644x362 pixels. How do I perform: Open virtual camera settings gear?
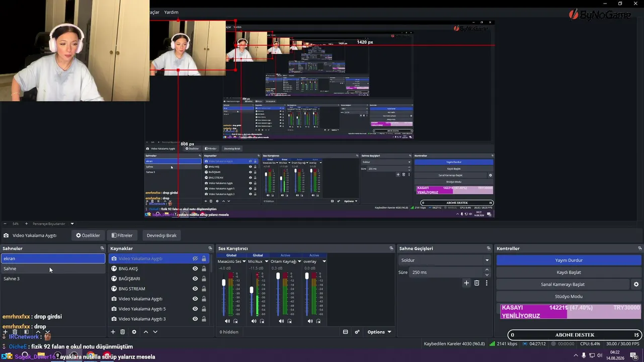click(x=636, y=285)
